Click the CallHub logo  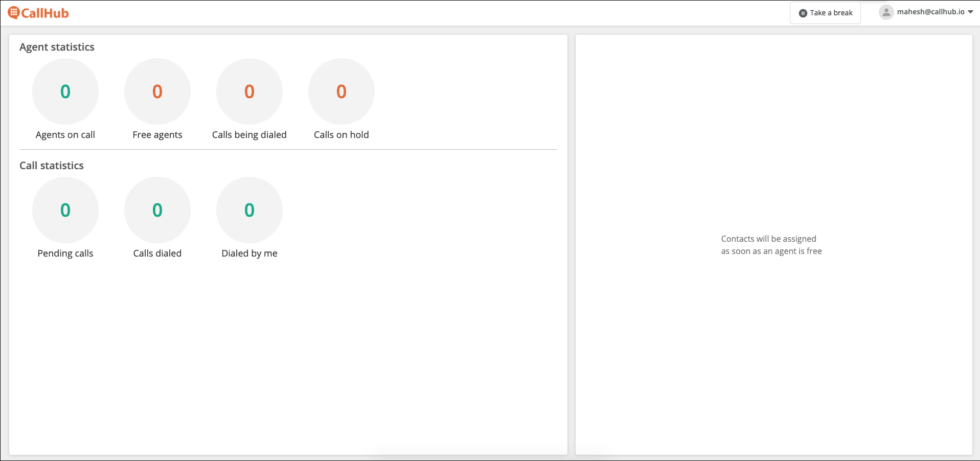click(38, 12)
